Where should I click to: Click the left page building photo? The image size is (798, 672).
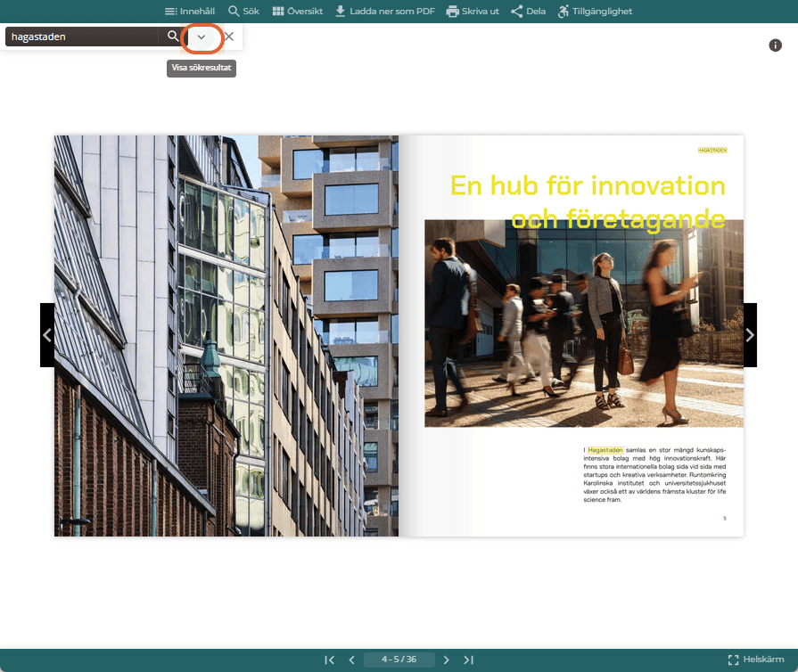tap(226, 336)
